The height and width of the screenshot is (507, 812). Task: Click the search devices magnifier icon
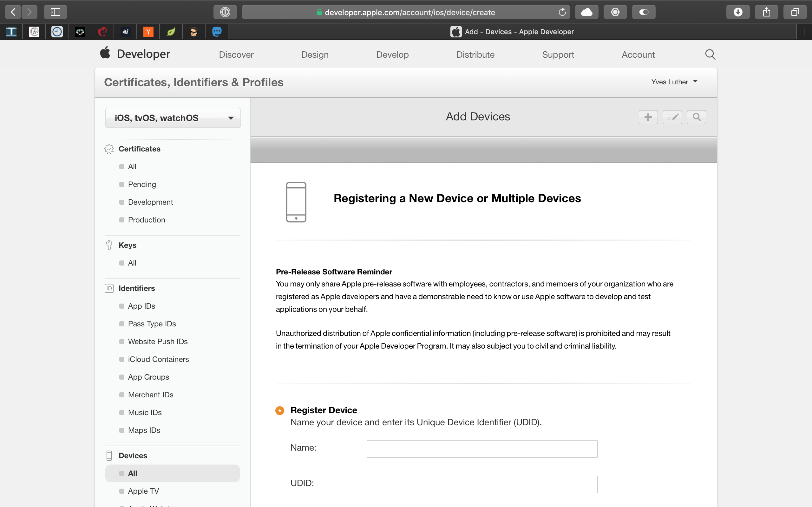coord(696,117)
